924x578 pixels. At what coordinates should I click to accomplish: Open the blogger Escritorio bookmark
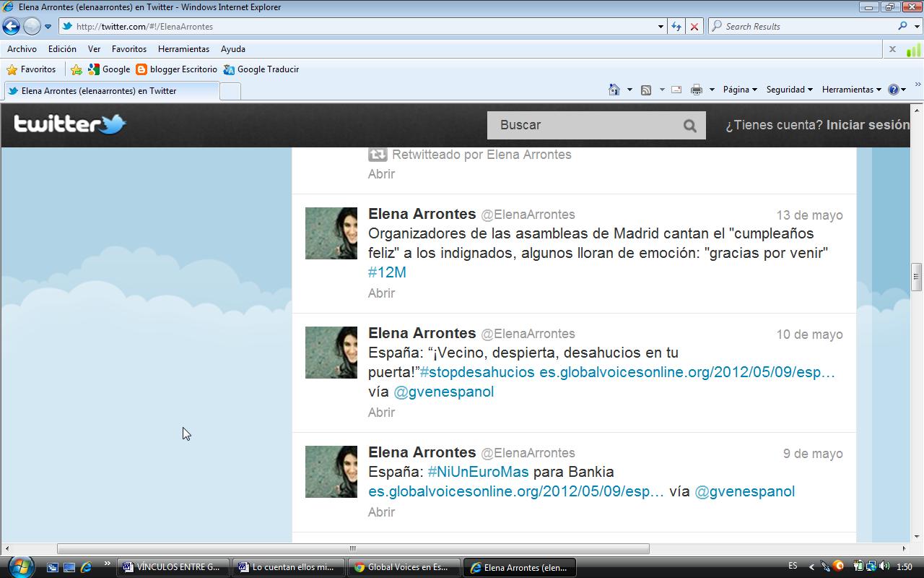tap(177, 69)
